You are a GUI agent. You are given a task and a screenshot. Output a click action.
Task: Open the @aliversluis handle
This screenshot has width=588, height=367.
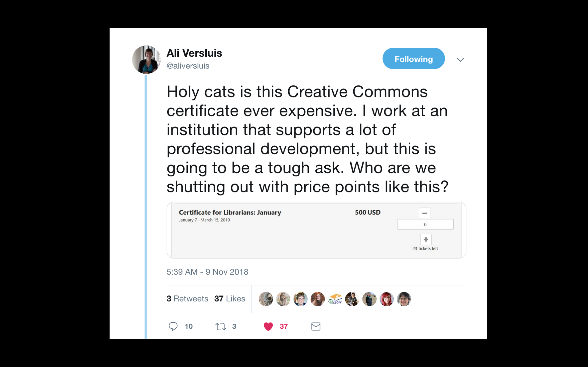click(188, 66)
